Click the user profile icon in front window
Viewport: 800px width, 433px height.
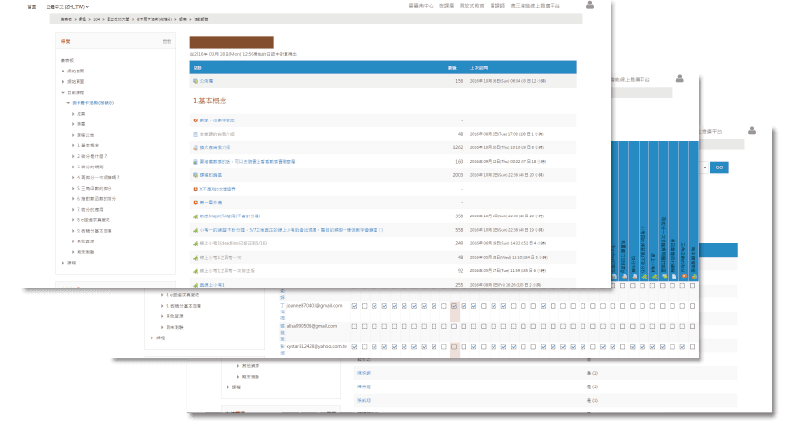(x=589, y=6)
